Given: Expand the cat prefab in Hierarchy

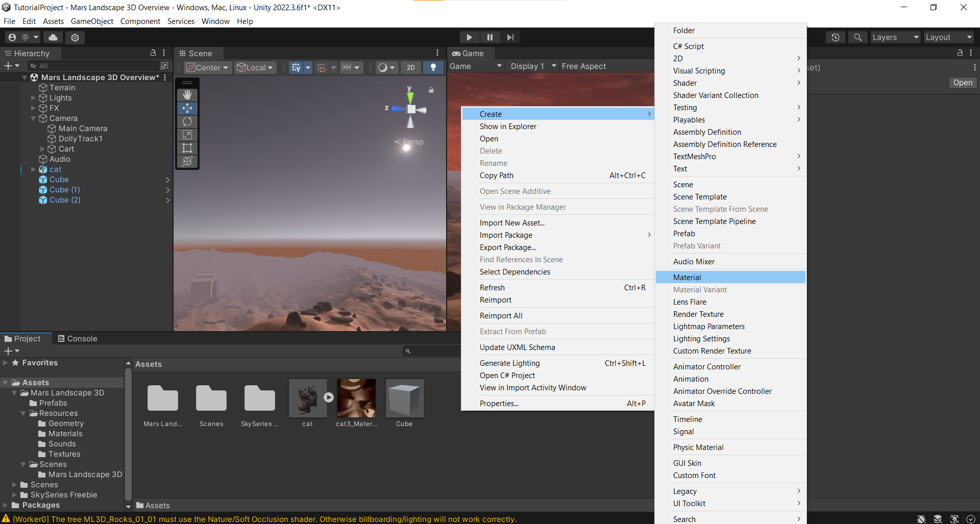Looking at the screenshot, I should tap(33, 169).
